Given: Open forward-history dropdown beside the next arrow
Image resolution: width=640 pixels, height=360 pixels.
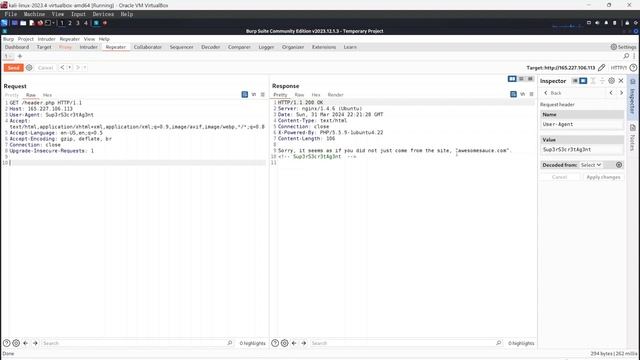Looking at the screenshot, I should [x=85, y=67].
